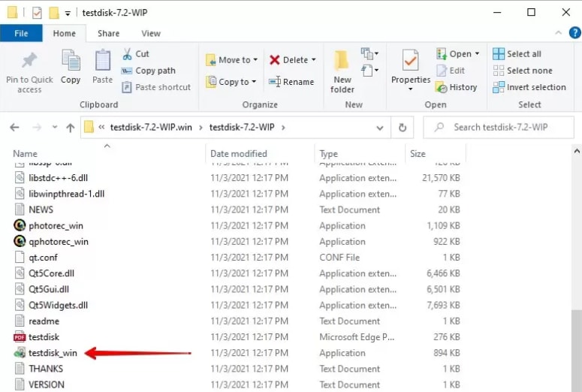582x392 pixels.
Task: Select Qt5Gui.dll file
Action: [49, 289]
